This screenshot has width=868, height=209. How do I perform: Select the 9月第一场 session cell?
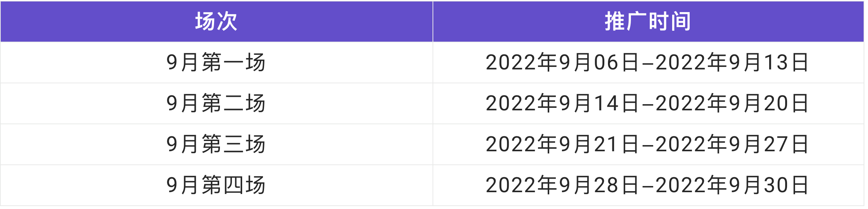pos(216,62)
